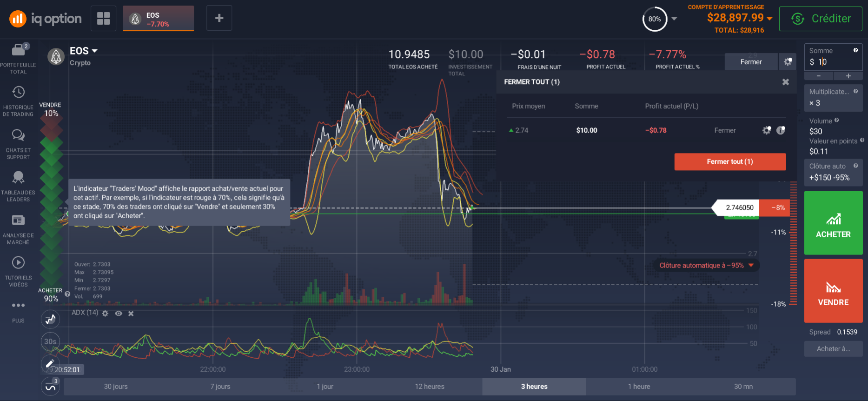Close the Fermer Tout panel
Viewport: 868px width, 401px height.
coord(785,82)
